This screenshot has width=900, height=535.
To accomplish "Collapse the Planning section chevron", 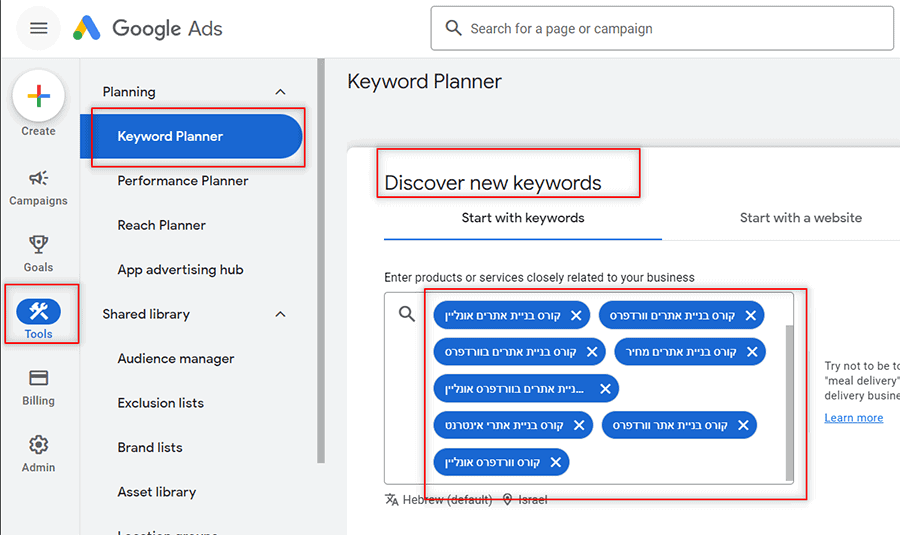I will click(280, 92).
